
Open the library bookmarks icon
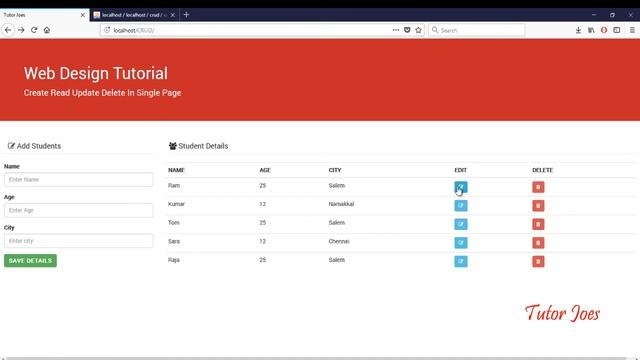pyautogui.click(x=591, y=30)
